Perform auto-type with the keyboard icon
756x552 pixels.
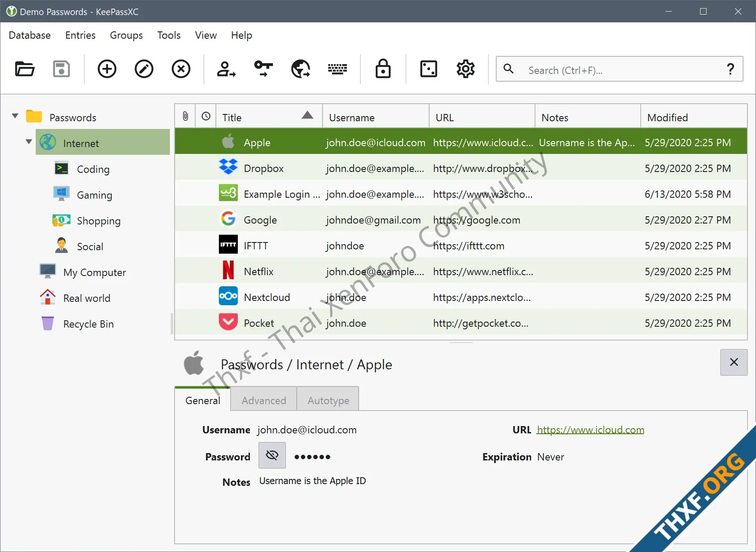pyautogui.click(x=338, y=69)
